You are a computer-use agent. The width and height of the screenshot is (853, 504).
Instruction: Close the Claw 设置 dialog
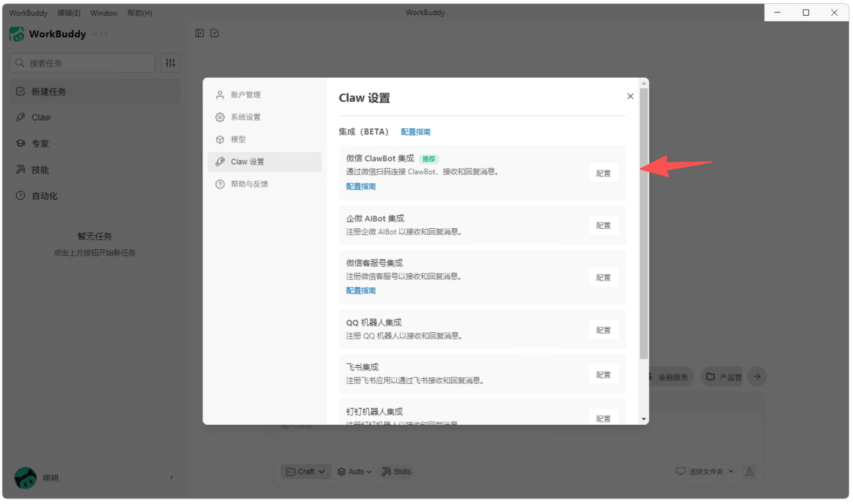pos(630,96)
